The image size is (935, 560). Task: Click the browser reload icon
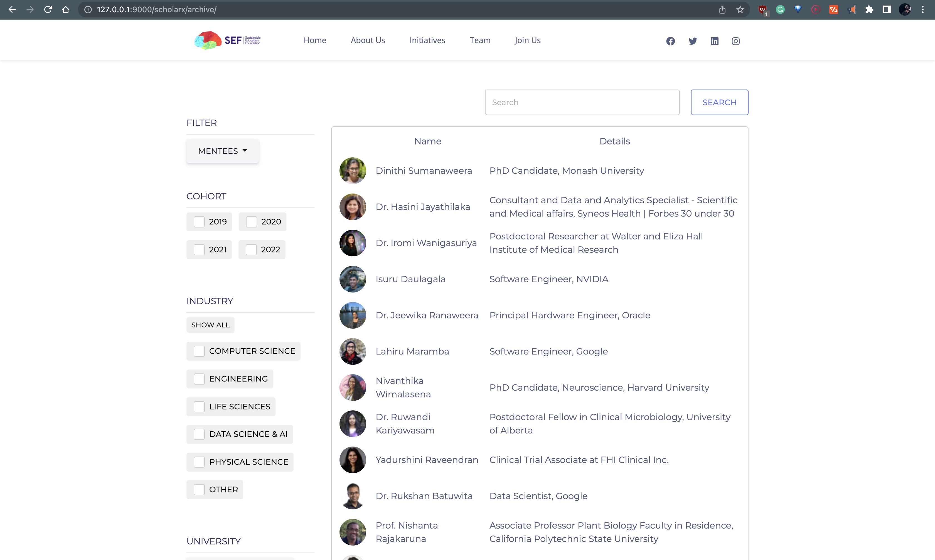(x=48, y=10)
